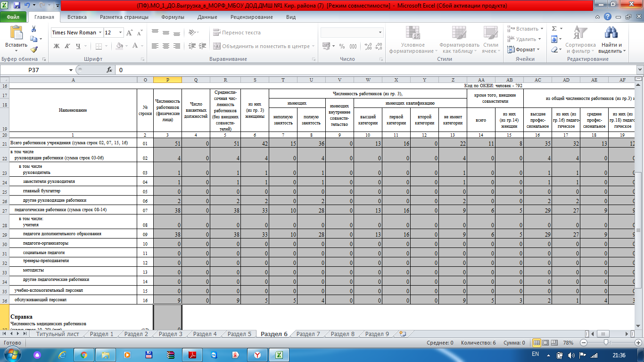Image resolution: width=644 pixels, height=362 pixels.
Task: Toggle bold formatting (Ж)
Action: (57, 46)
